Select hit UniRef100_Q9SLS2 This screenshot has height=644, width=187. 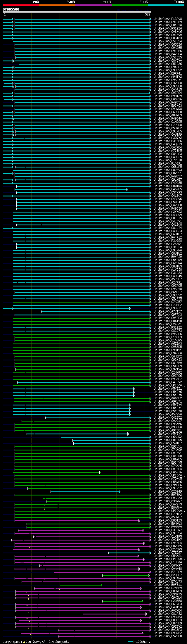(x=168, y=70)
